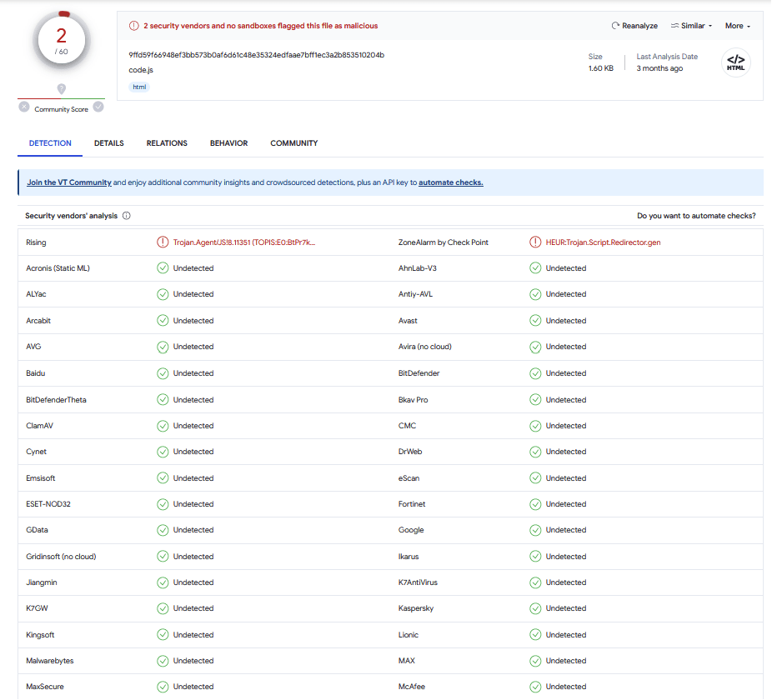
Task: Go to the Community tab
Action: 293,143
